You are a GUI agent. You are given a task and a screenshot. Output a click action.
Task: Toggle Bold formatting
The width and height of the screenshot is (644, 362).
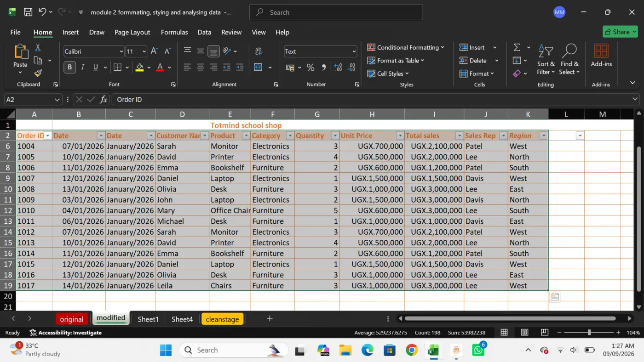[x=70, y=68]
